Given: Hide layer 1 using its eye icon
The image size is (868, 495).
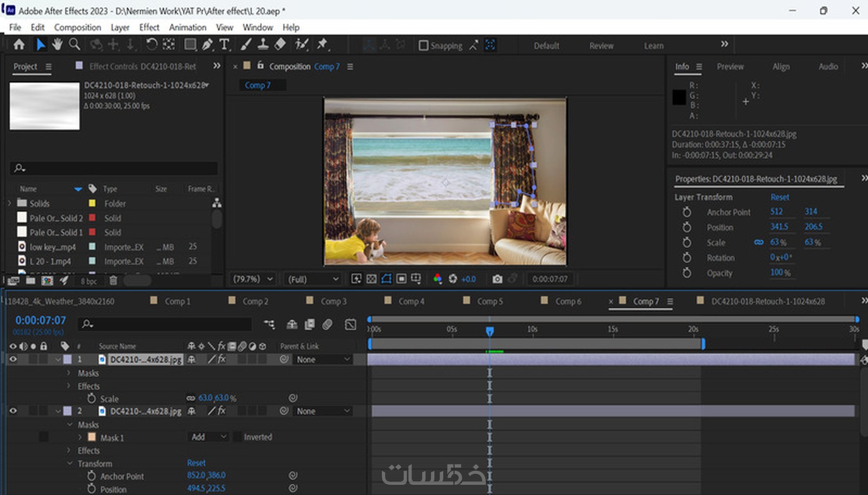Looking at the screenshot, I should pos(13,359).
